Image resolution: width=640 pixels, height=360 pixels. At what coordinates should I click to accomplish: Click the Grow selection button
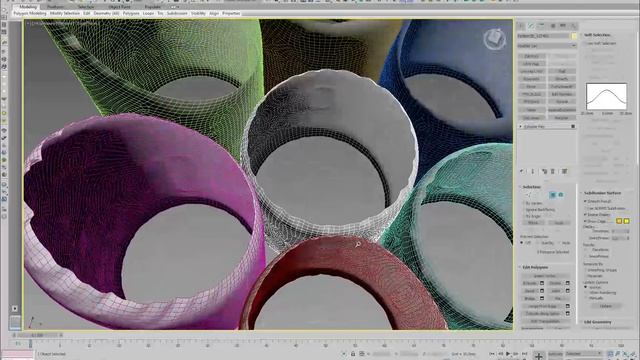click(x=559, y=222)
